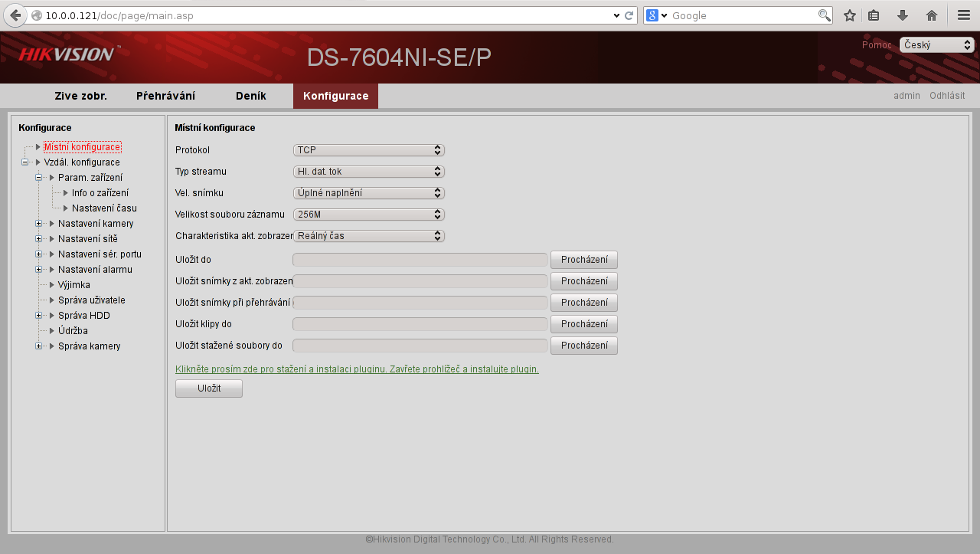
Task: Open the Typ streamu dropdown
Action: point(369,172)
